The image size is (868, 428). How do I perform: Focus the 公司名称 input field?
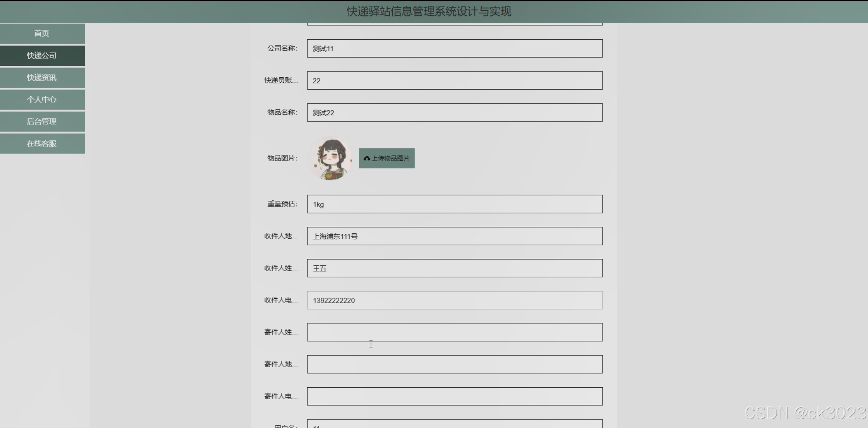click(x=454, y=48)
